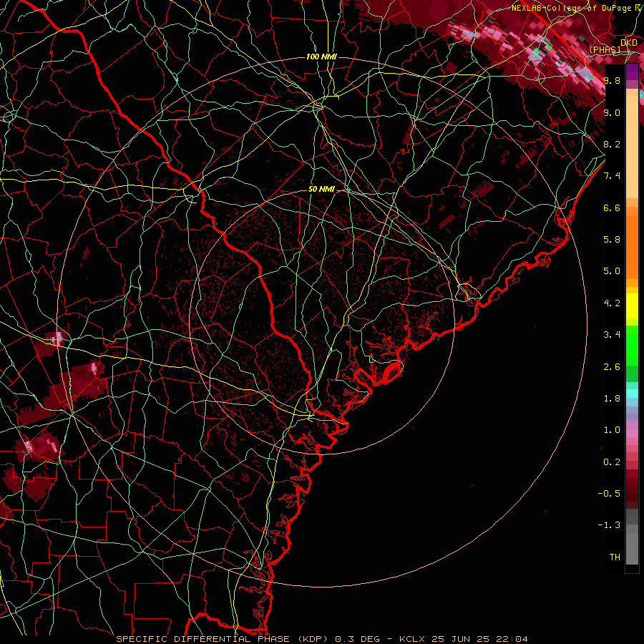Click the 1.8 value on color scale
This screenshot has height=644, width=644.
click(612, 399)
